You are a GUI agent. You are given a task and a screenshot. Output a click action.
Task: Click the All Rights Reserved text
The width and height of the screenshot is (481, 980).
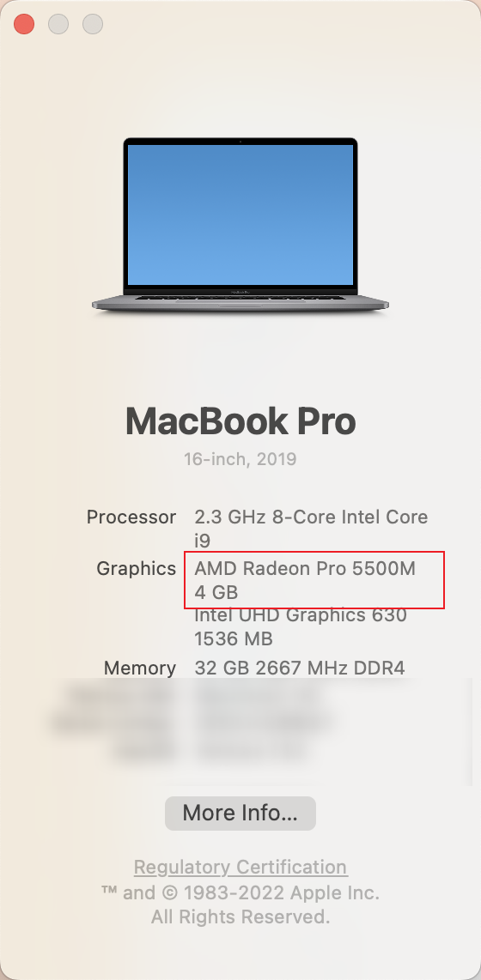240,916
